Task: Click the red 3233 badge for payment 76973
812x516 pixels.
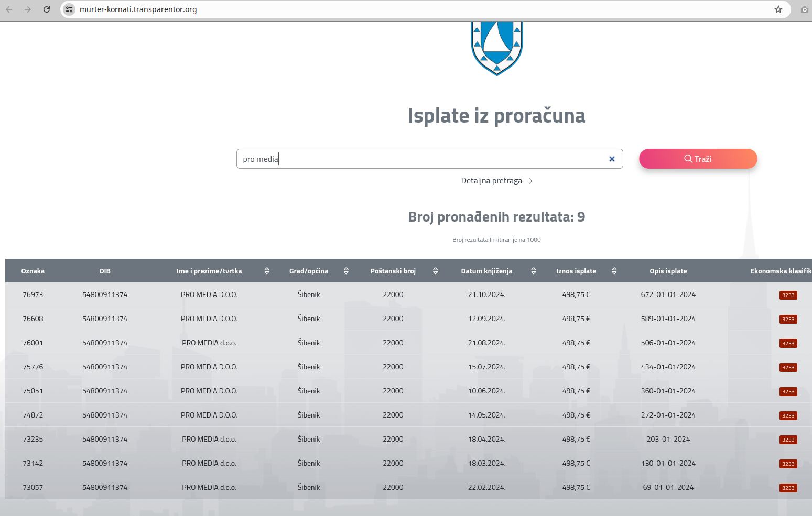Action: click(x=788, y=295)
